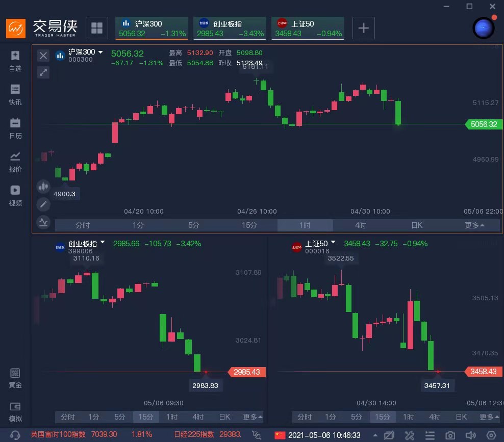Switch 创业板指 chart to 日K timeframe
This screenshot has width=504, height=442.
point(224,417)
